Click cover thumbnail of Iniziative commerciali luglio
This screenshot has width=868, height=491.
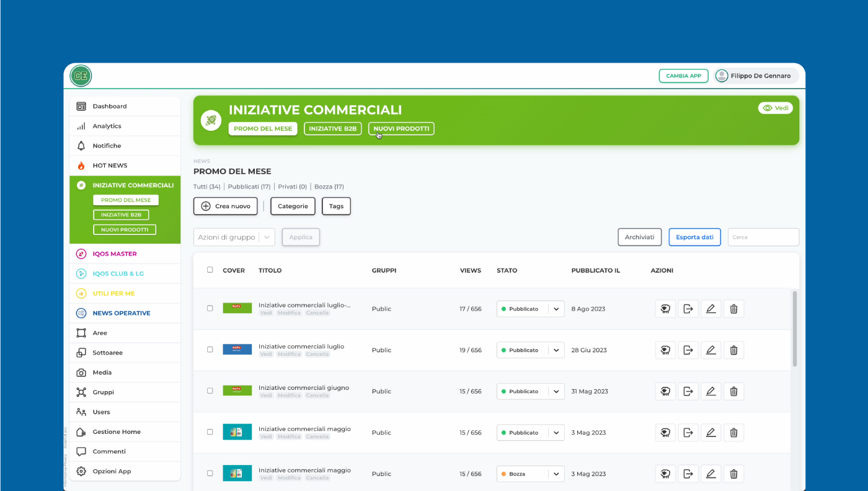coord(237,350)
